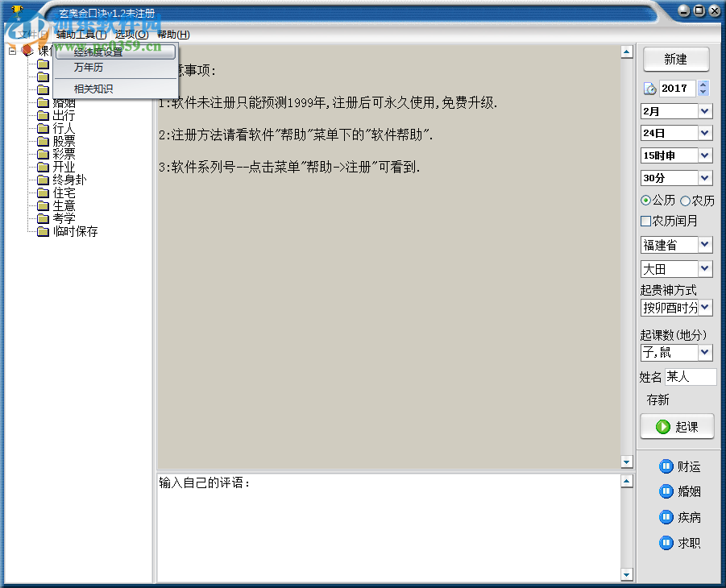Screen dimensions: 726x588
Task: Click the 姓名 name input field
Action: point(689,375)
